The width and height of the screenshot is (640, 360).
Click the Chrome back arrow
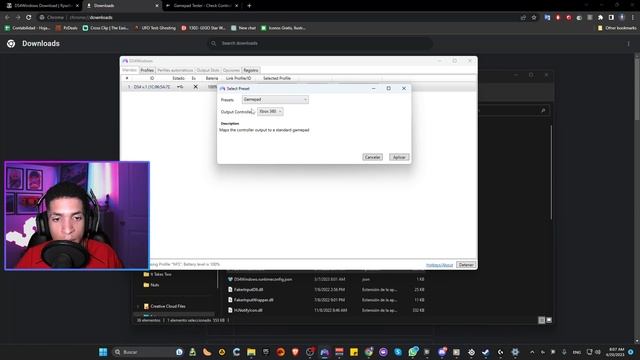7,18
